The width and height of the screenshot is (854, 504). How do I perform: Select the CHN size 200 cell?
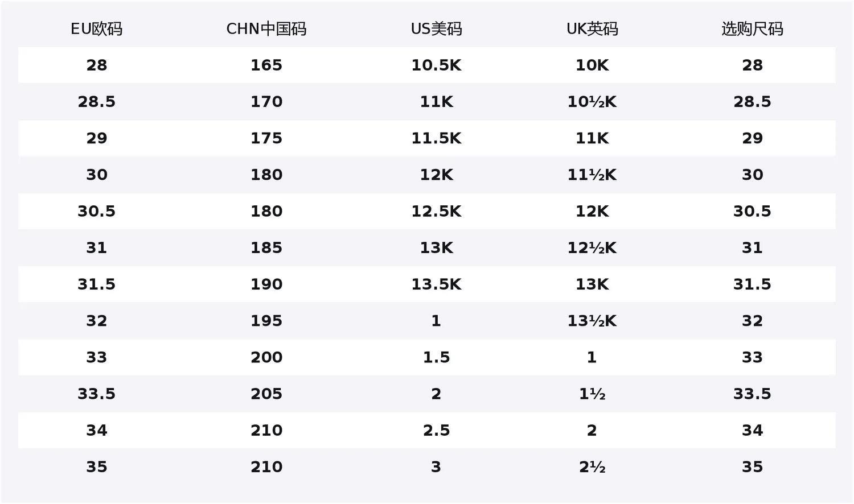266,357
